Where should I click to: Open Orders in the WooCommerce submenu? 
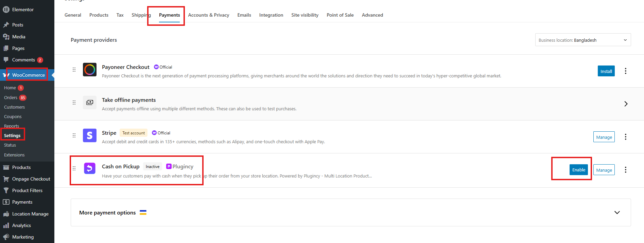[11, 97]
